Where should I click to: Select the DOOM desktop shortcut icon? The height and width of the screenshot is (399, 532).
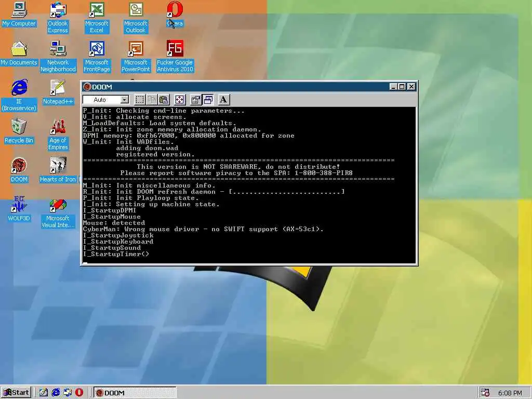[x=19, y=170]
